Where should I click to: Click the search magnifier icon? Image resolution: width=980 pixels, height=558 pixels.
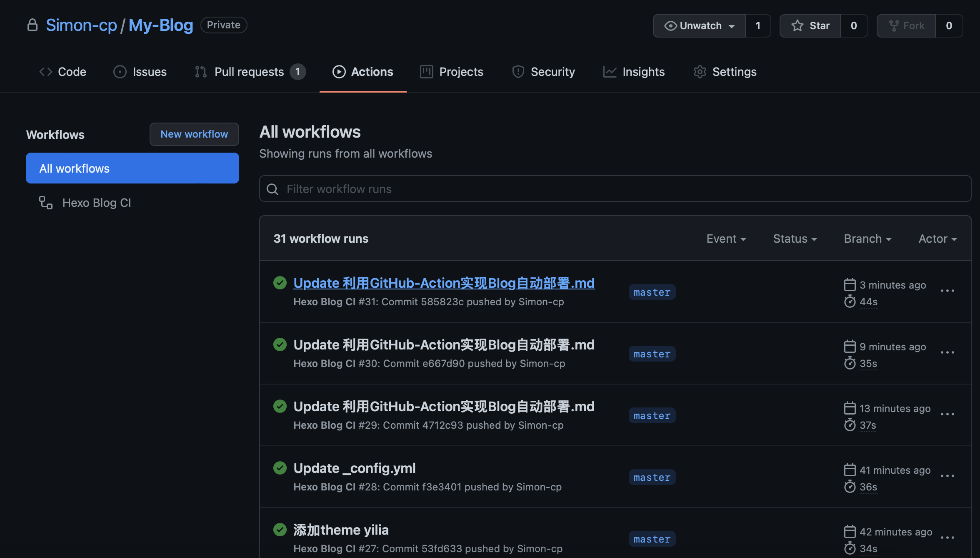tap(272, 189)
